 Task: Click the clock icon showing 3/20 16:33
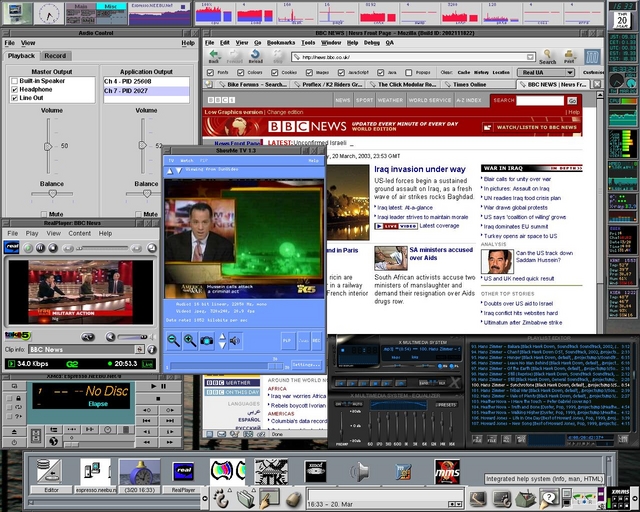click(x=140, y=472)
